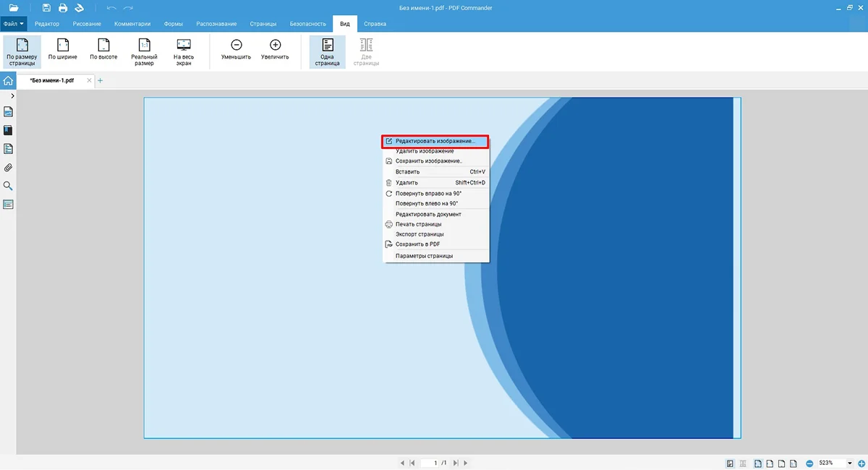Enable Одна страница single page view
This screenshot has height=470, width=868.
coord(327,52)
